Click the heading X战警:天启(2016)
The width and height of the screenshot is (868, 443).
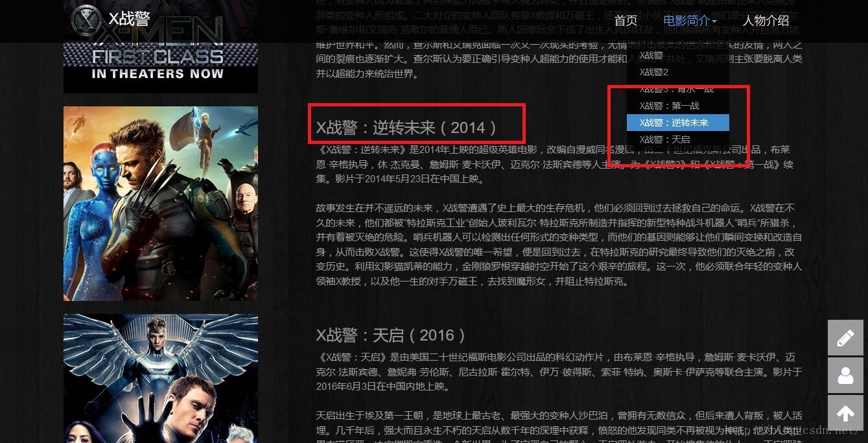coord(391,335)
